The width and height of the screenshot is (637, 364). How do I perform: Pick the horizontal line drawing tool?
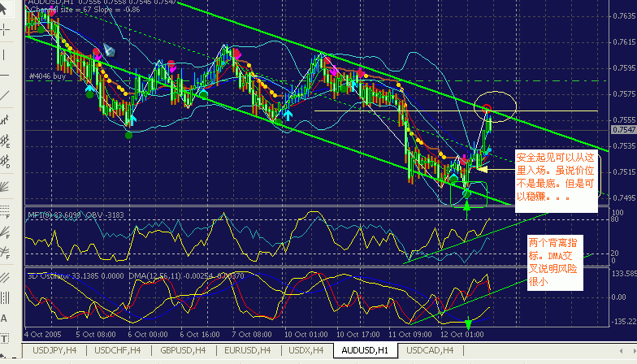coord(5,75)
